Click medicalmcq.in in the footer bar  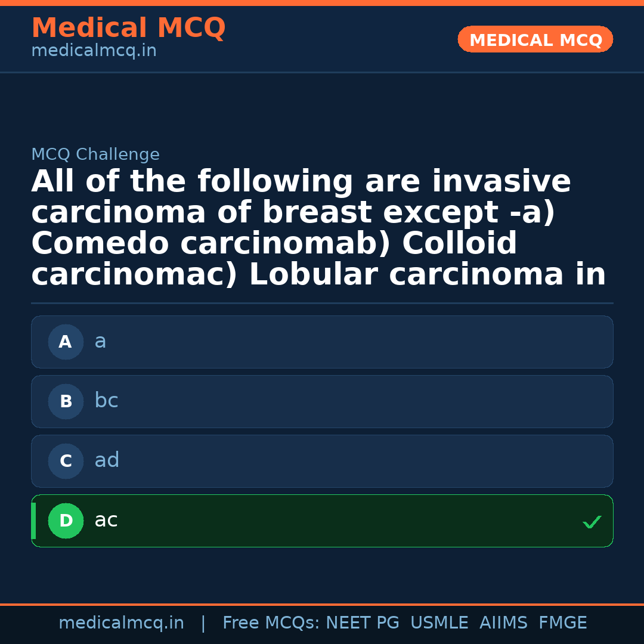coord(122,622)
